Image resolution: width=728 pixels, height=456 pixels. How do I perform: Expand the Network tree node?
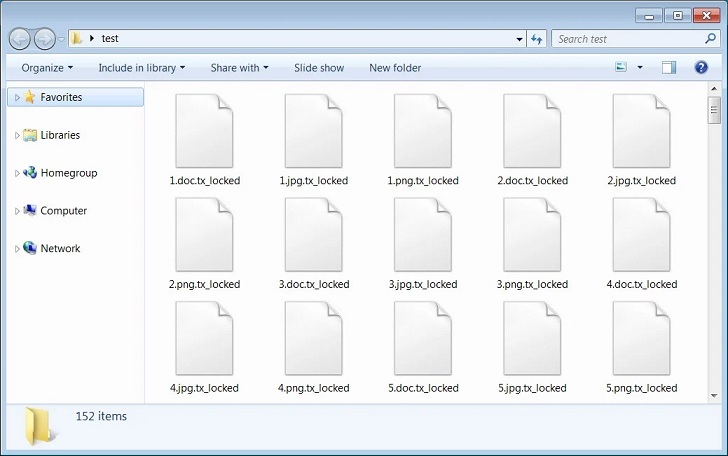point(17,249)
